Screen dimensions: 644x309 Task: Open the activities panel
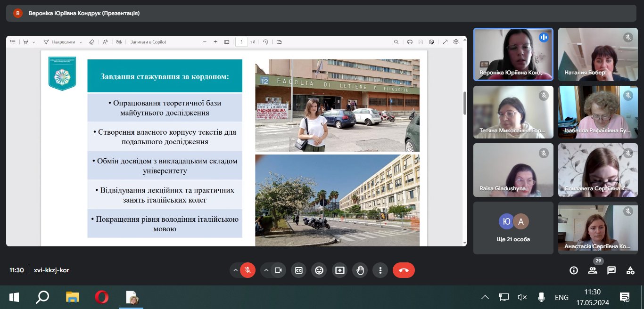coord(630,270)
